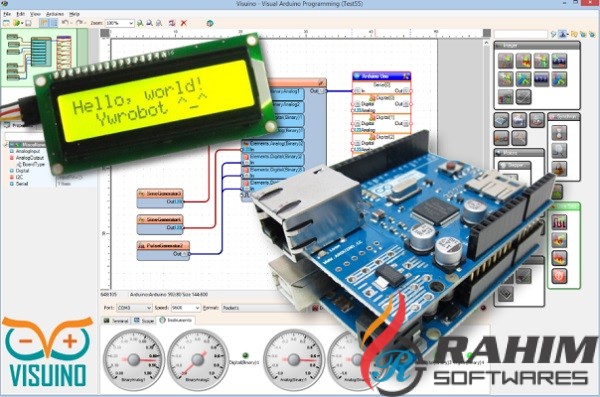Click the BinaryAnalog2 gauge

click(x=198, y=359)
